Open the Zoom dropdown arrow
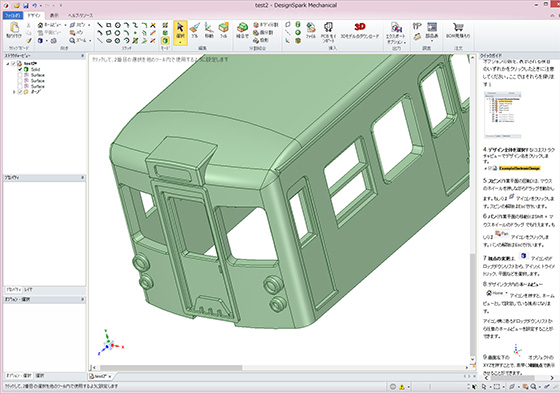Screen dimensions: 560x394 click(90, 40)
